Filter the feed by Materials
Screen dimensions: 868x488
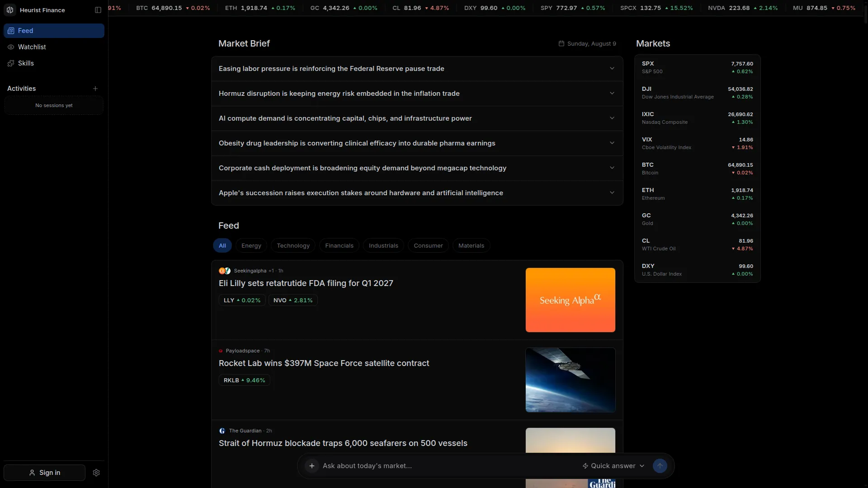[x=472, y=246]
